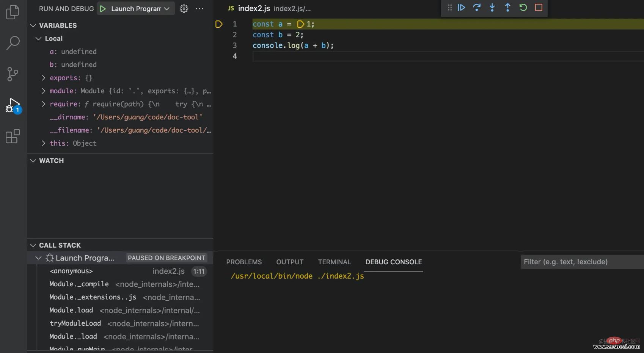Click the 1:11 line position badge
Image resolution: width=644 pixels, height=353 pixels.
[x=199, y=271]
